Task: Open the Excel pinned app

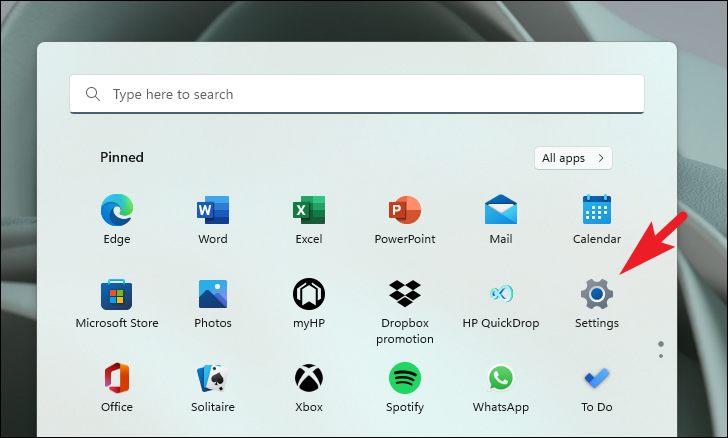Action: [309, 218]
